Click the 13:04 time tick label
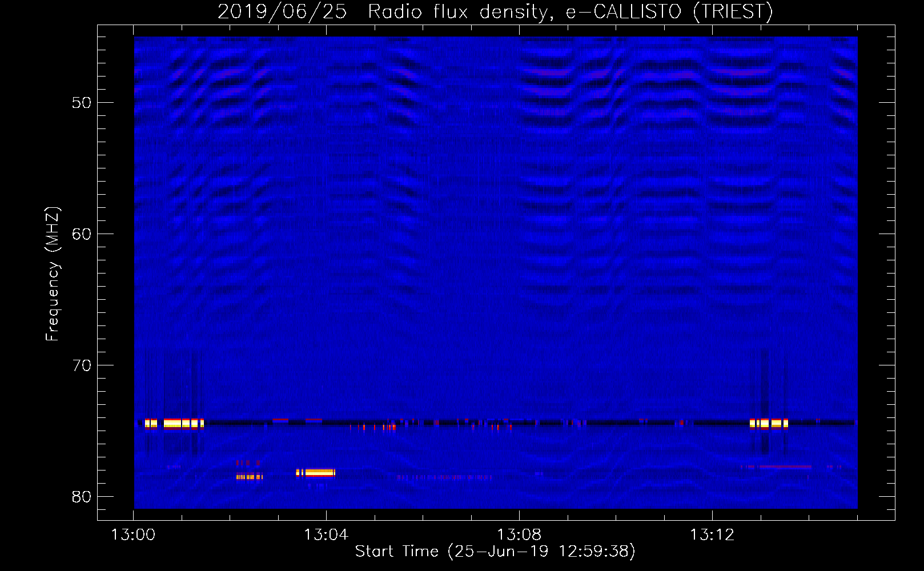 (326, 535)
